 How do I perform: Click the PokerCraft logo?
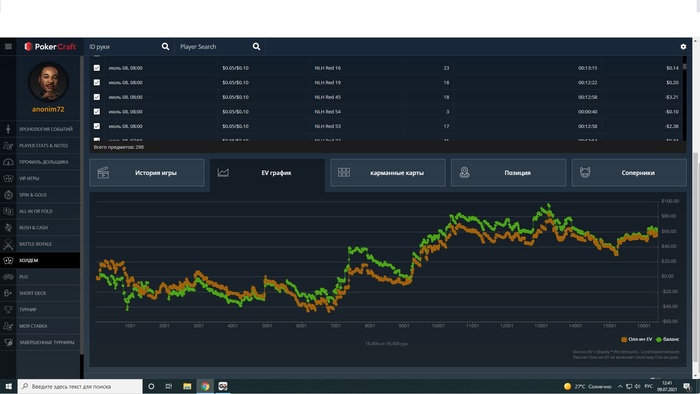pyautogui.click(x=50, y=46)
